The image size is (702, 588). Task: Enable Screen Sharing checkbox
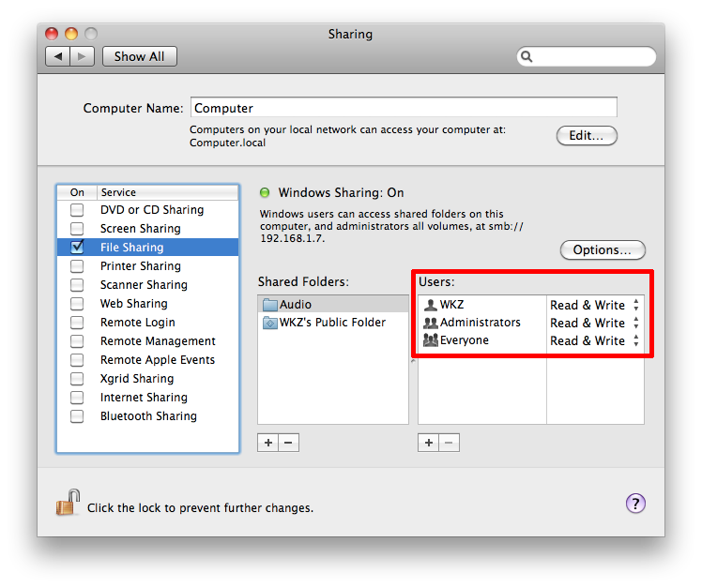click(77, 229)
